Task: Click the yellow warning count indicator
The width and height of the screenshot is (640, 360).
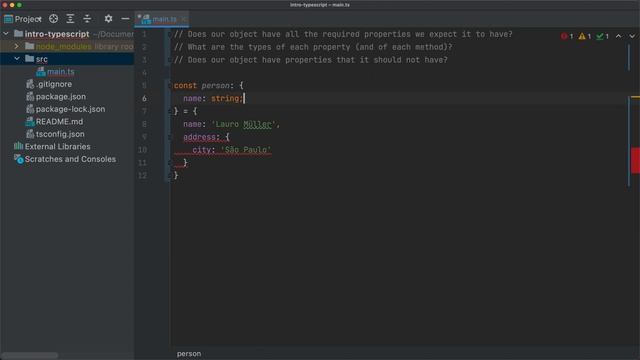Action: pos(585,36)
